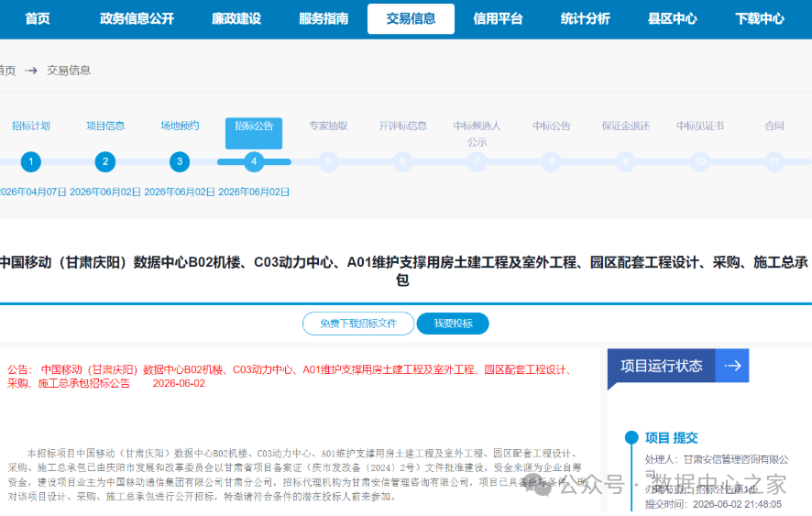The image size is (812, 516).
Task: Click the 中标候选人公示 stage label
Action: click(x=477, y=134)
